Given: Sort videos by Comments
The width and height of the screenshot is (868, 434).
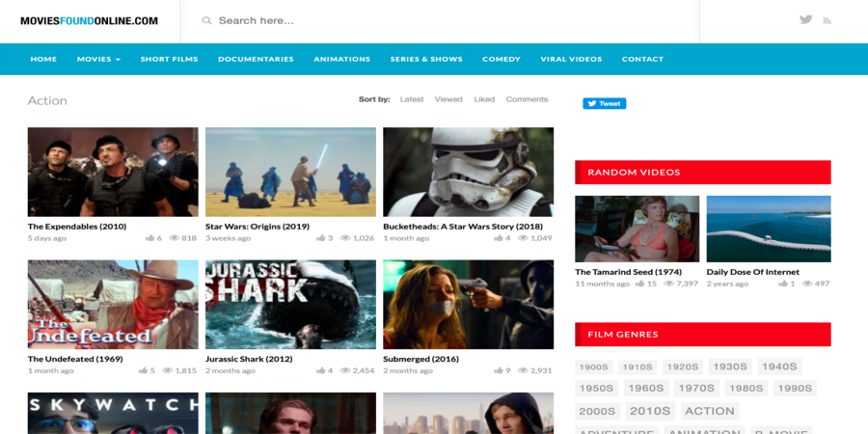Looking at the screenshot, I should (527, 99).
